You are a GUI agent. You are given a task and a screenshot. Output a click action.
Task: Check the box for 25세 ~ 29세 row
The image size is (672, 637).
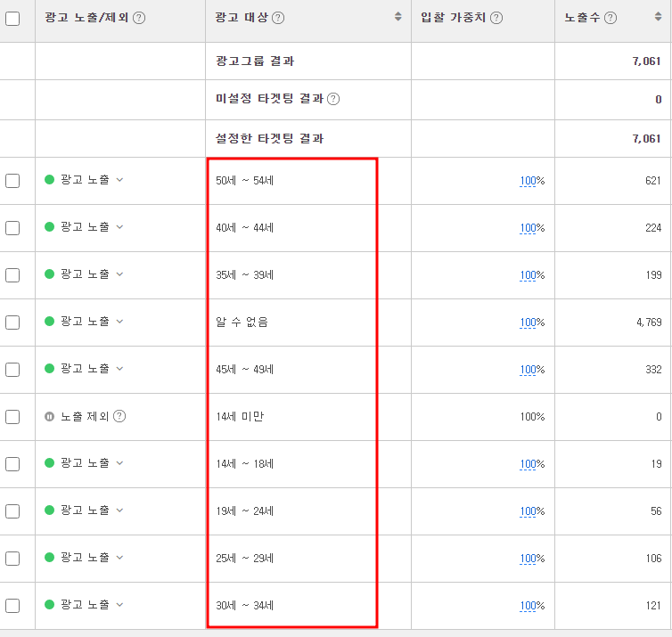point(12,559)
